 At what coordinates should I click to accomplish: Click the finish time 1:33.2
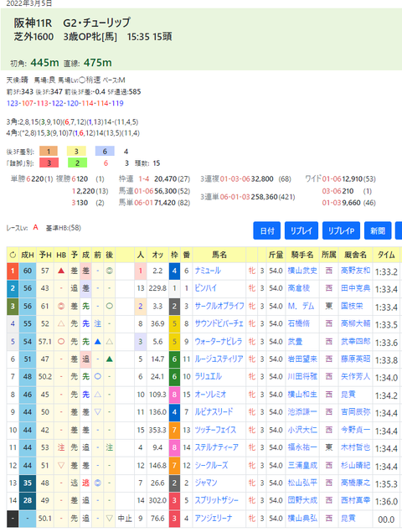[386, 271]
